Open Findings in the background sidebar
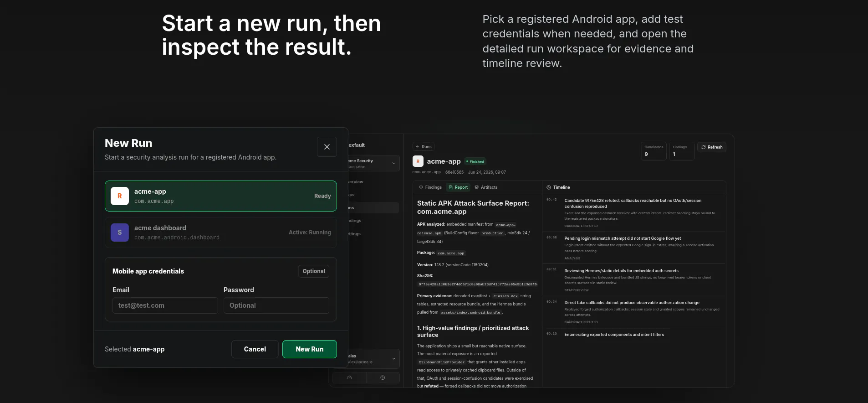 pos(373,221)
